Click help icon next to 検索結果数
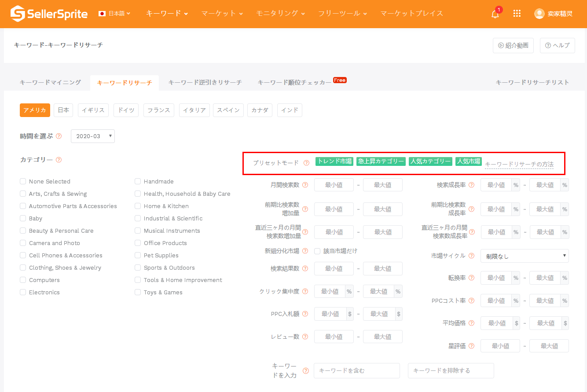This screenshot has width=587, height=392. point(305,269)
